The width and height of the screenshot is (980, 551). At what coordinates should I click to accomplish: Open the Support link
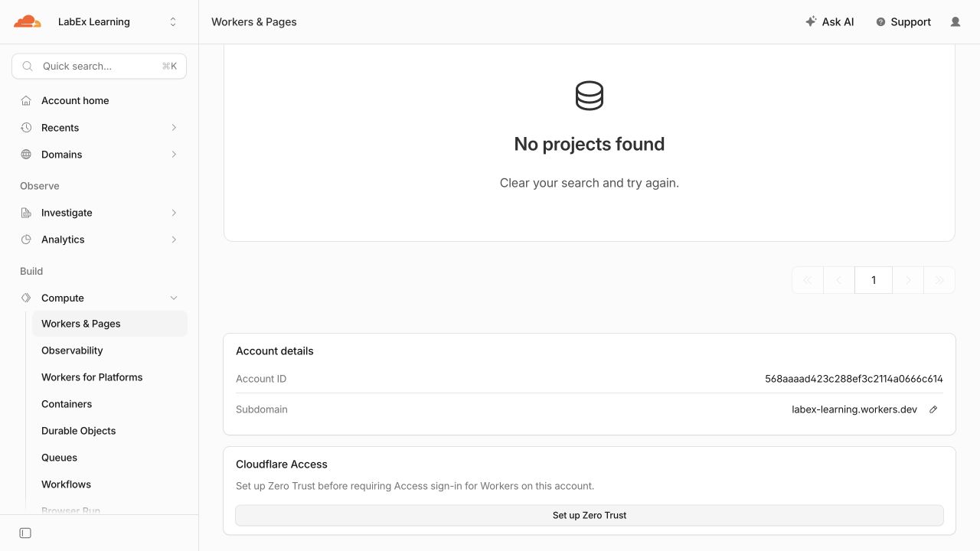tap(903, 22)
